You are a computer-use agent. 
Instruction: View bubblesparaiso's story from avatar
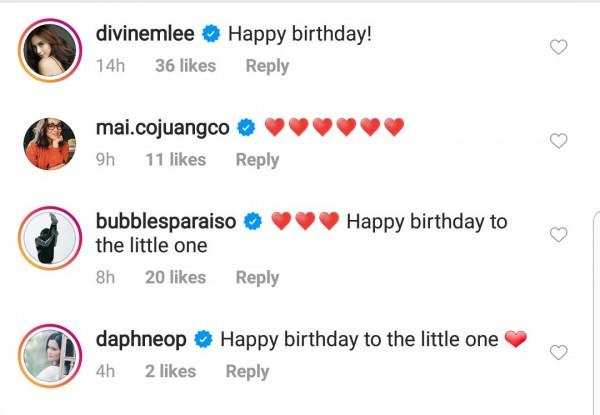[x=50, y=238]
